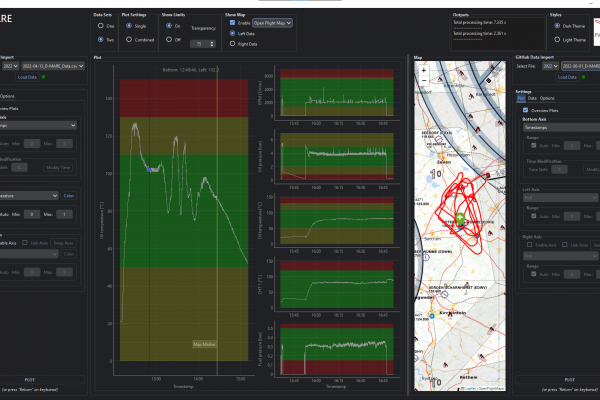
Task: Click the green aircraft marker on map
Action: click(x=460, y=217)
